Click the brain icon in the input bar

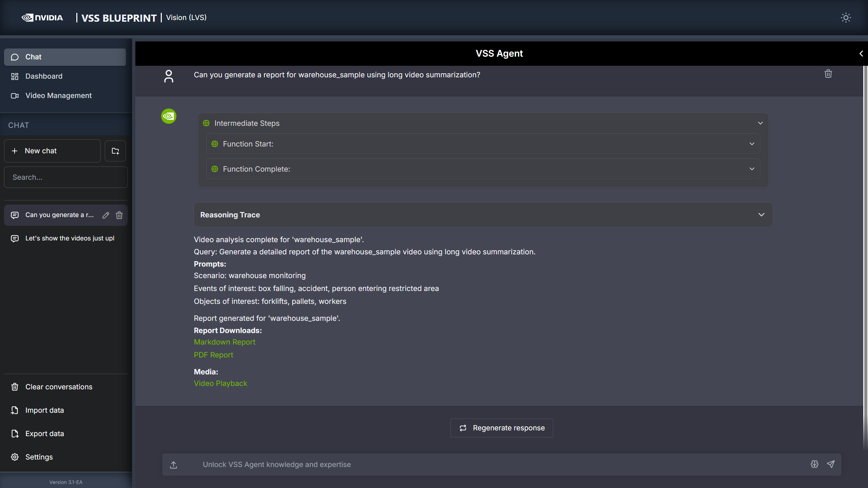pos(814,464)
